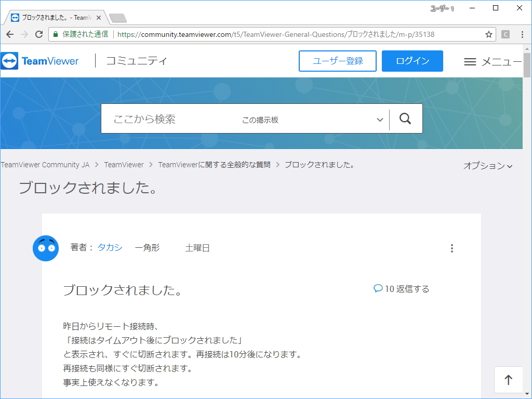Click the search magnifier icon
532x399 pixels.
405,118
